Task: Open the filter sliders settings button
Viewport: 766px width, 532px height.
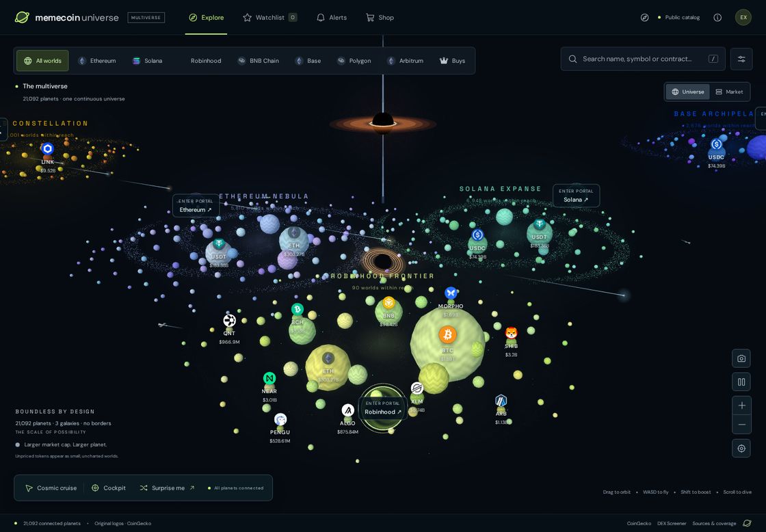Action: click(x=741, y=59)
